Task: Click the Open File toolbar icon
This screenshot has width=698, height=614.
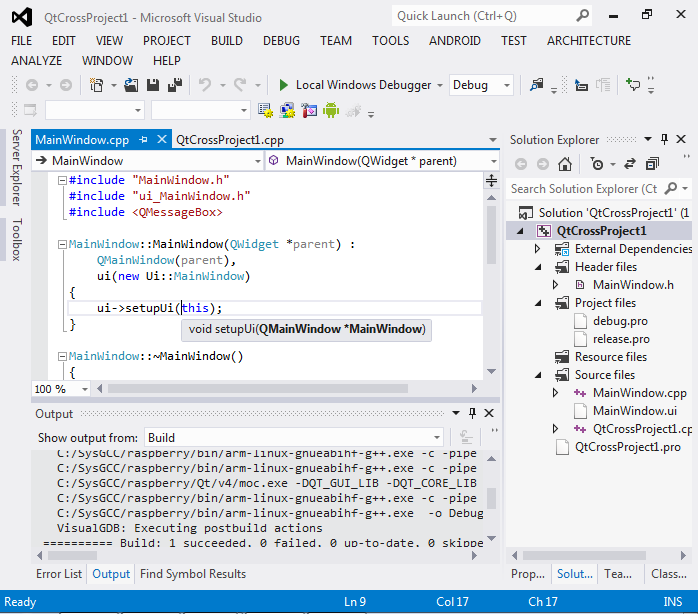Action: [133, 85]
